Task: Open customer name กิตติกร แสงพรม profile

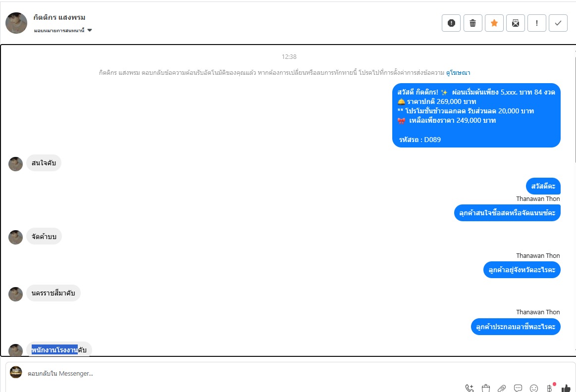Action: pyautogui.click(x=59, y=17)
